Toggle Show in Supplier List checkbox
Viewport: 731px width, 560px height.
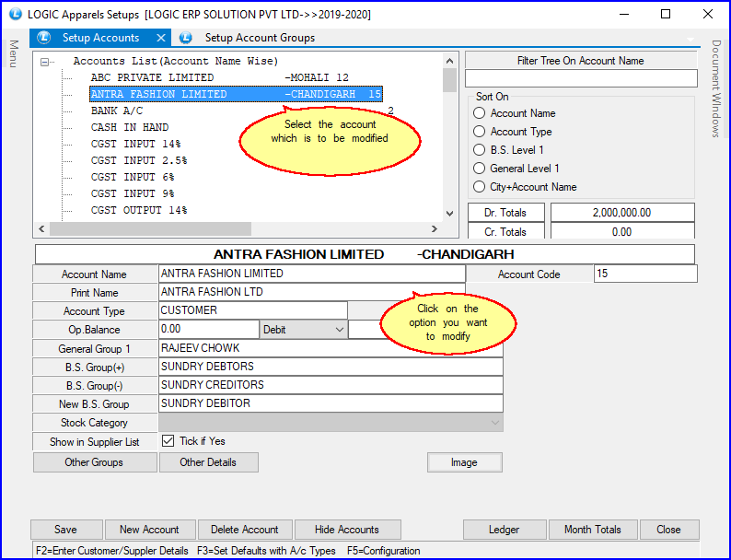[168, 441]
